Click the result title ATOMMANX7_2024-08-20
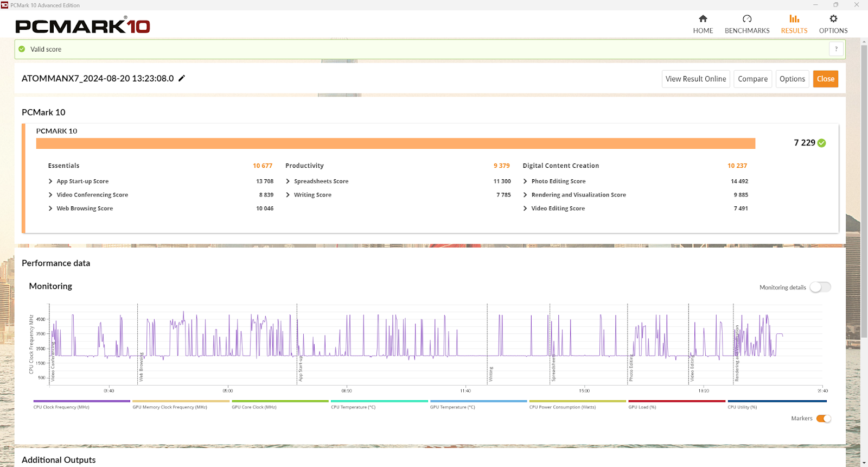The width and height of the screenshot is (868, 467). [98, 78]
